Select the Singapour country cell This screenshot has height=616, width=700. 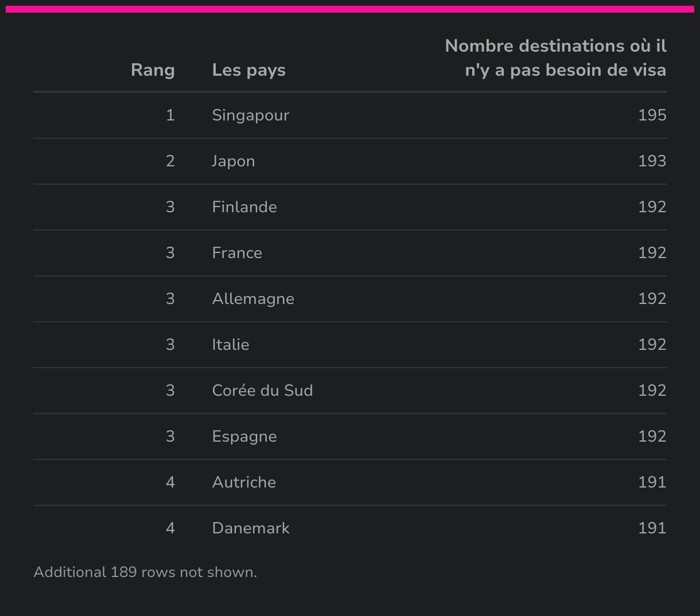(250, 115)
